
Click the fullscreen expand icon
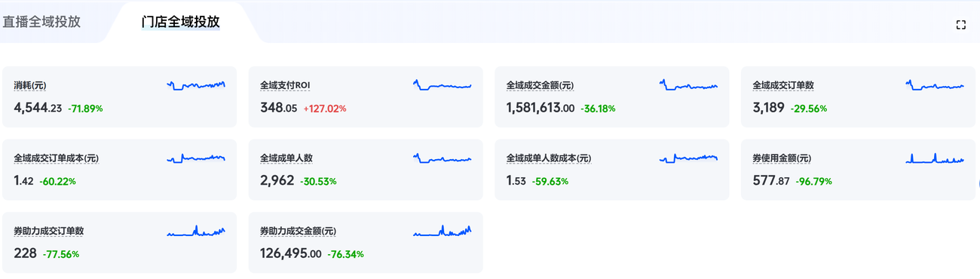click(x=960, y=25)
